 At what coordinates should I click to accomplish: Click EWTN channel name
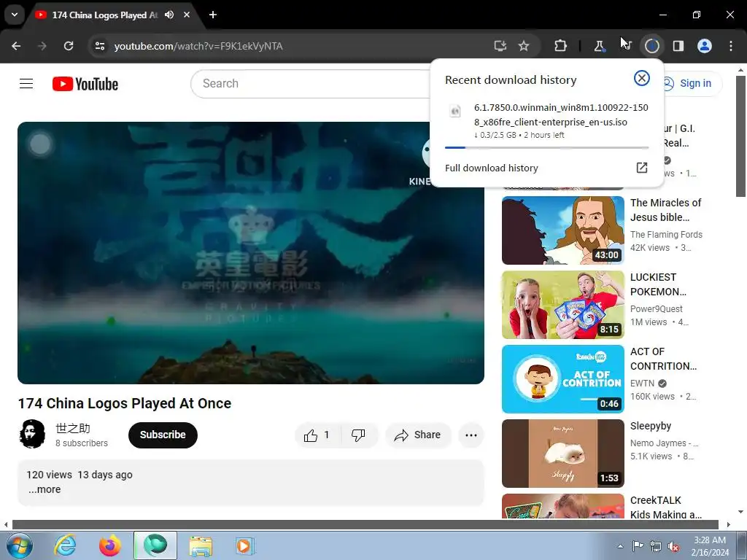click(642, 383)
